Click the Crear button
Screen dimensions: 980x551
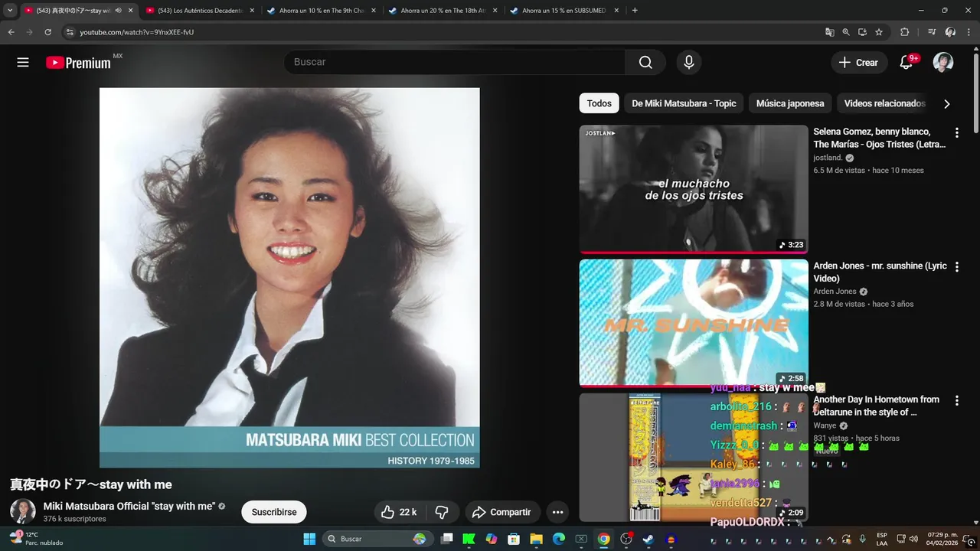858,63
